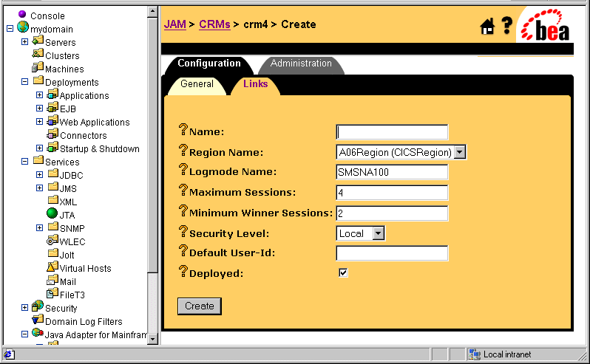This screenshot has width=590, height=364.
Task: Click the mydomain globe icon
Action: 23,27
